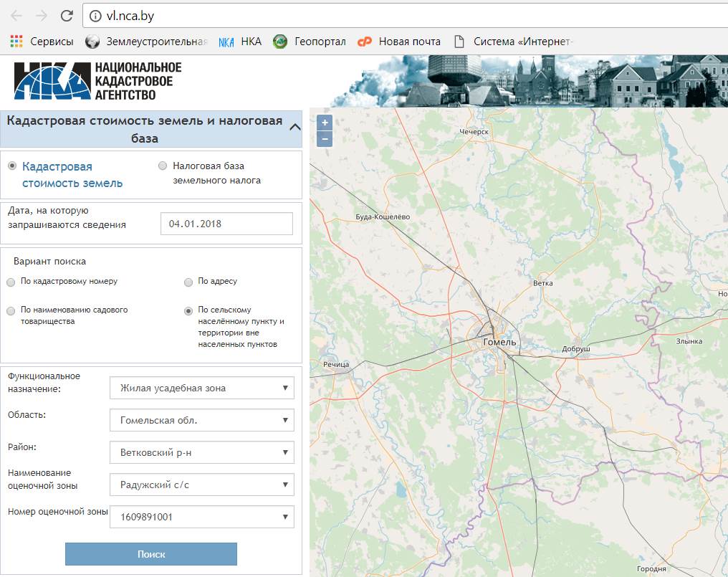Open the Сервисы apps grid bookmark
728x577 pixels.
(42, 42)
